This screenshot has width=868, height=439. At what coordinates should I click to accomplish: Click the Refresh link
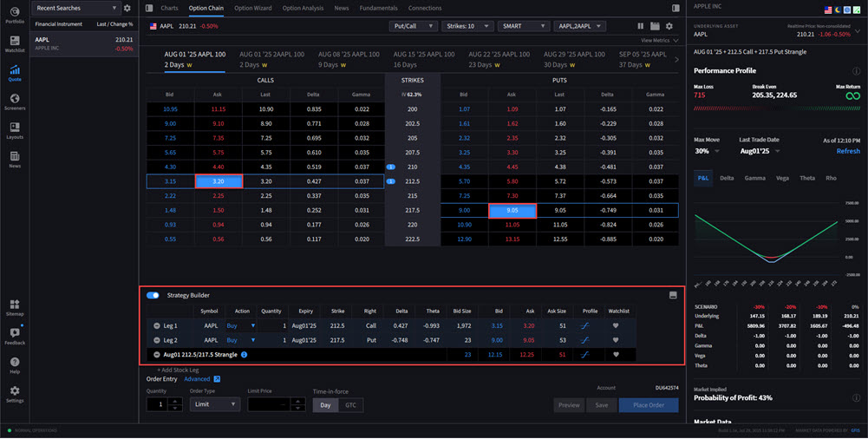[848, 151]
